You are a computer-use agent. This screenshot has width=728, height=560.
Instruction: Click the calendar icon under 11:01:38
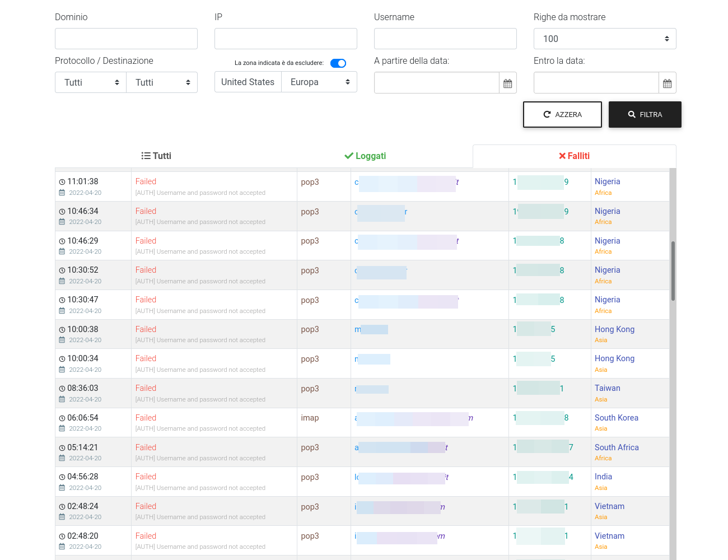(x=62, y=193)
